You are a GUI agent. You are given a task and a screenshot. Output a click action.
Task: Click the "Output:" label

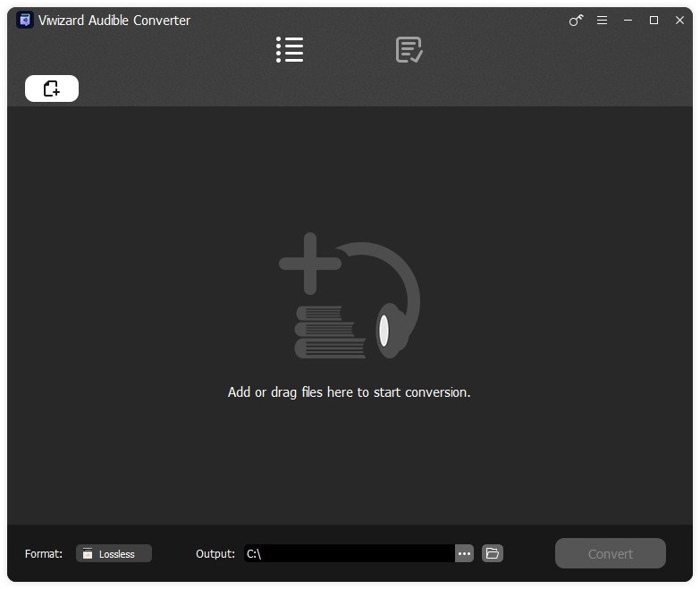(215, 553)
